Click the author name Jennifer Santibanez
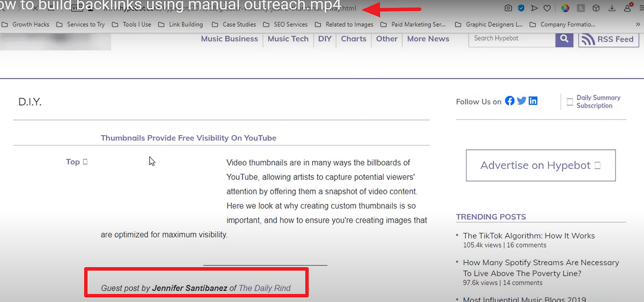This screenshot has height=302, width=644. (x=190, y=288)
